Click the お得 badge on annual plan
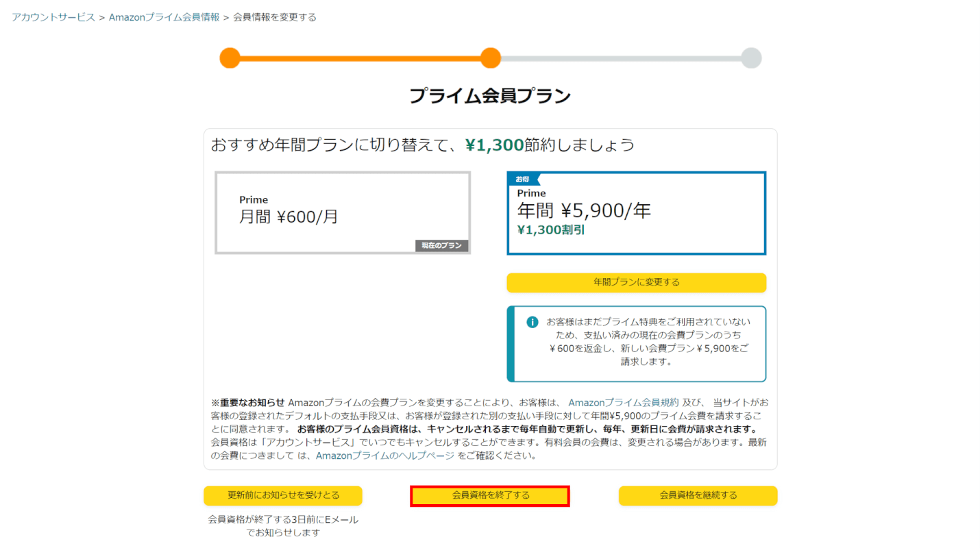The image size is (980, 548). 524,179
